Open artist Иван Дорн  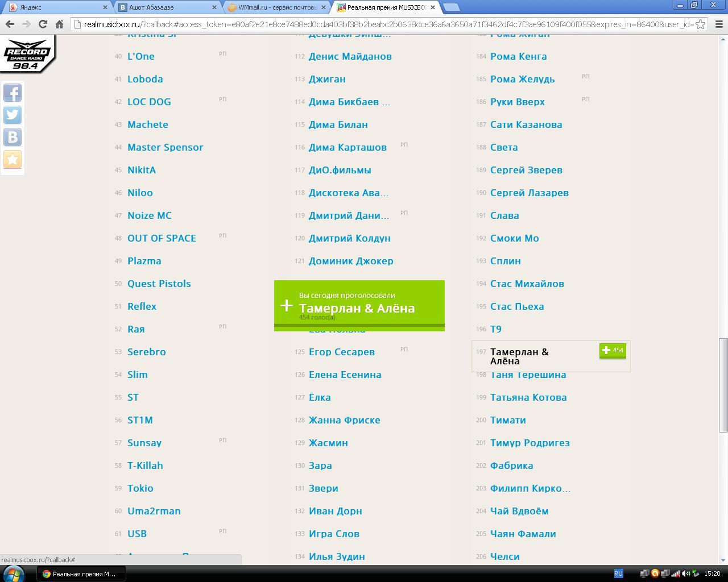[336, 511]
